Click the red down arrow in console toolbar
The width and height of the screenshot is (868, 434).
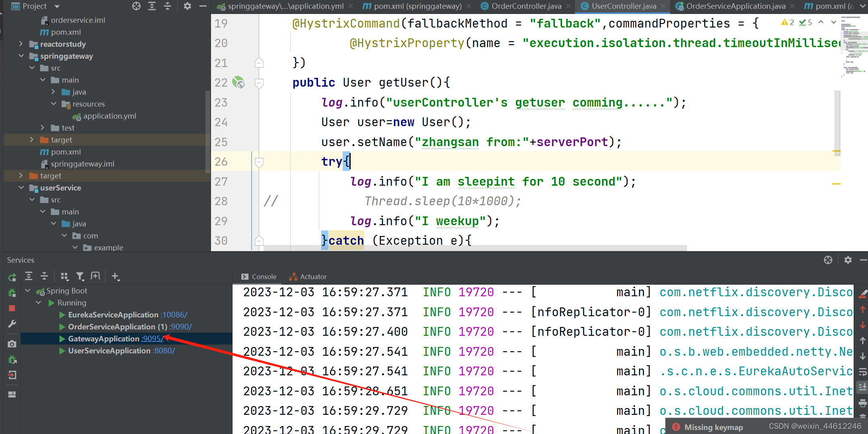coord(863,325)
